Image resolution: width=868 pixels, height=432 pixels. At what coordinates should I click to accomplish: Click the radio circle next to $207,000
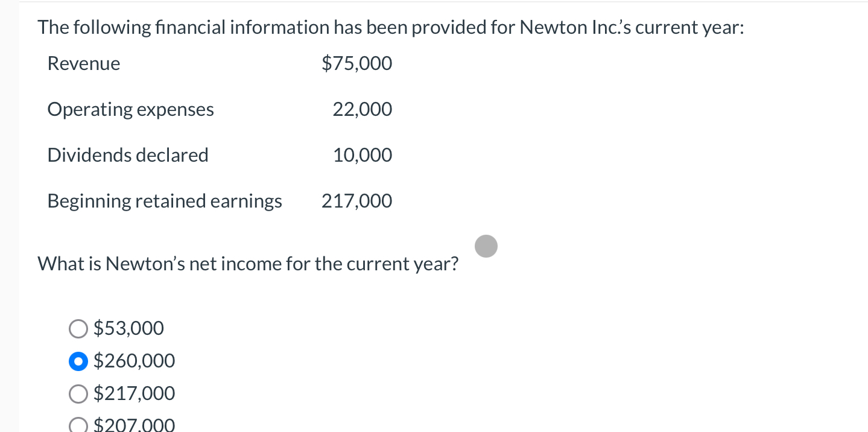click(x=78, y=425)
